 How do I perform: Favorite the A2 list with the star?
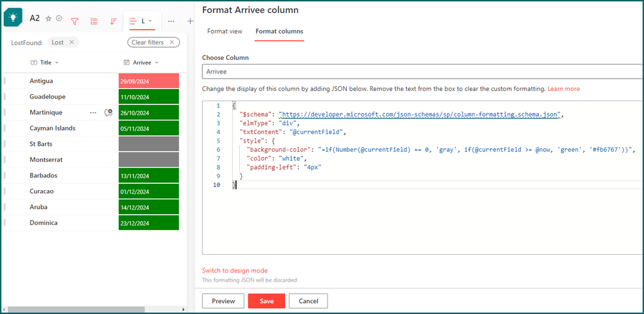coord(48,19)
